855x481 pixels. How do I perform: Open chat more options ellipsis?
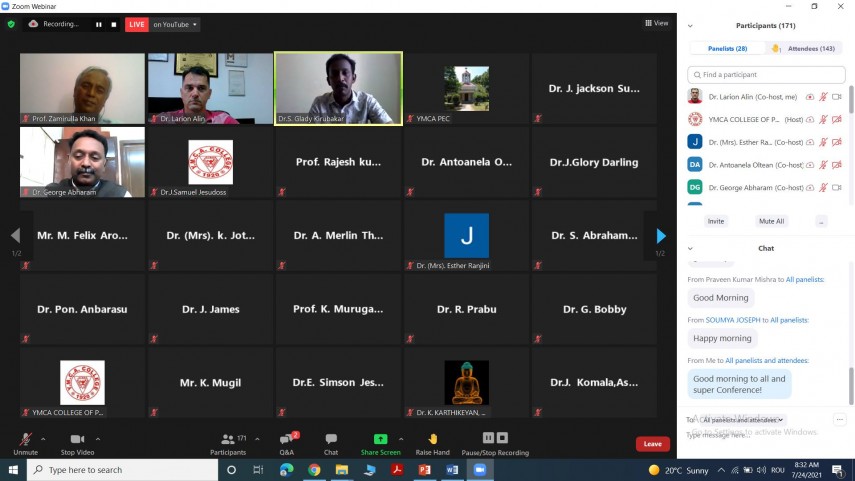[840, 419]
